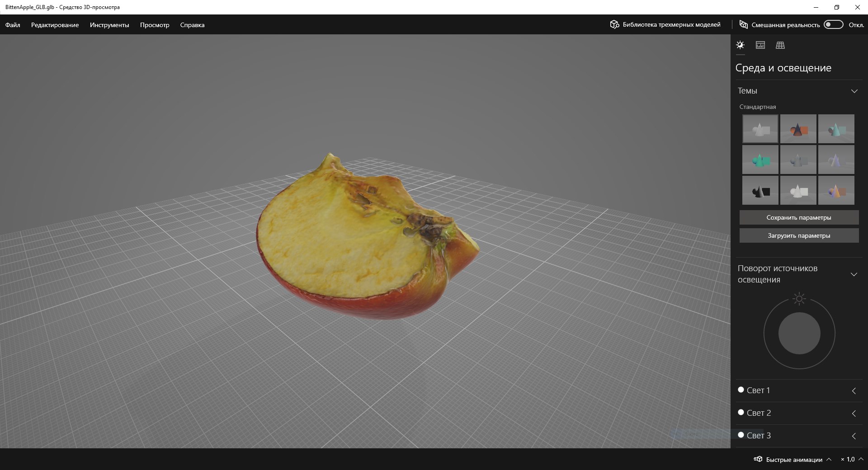The image size is (868, 470).
Task: Click the light rotation dial center
Action: click(x=799, y=334)
